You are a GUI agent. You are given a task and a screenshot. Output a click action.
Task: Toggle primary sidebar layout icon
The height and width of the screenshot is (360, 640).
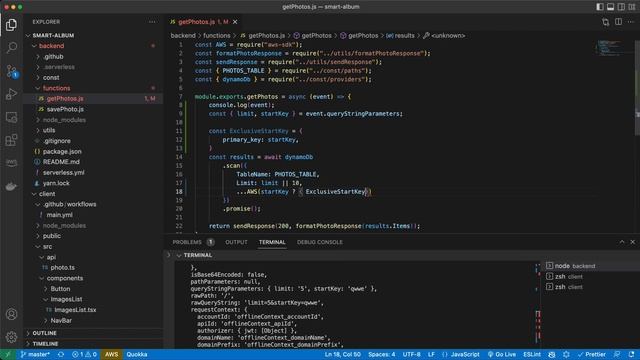point(600,7)
